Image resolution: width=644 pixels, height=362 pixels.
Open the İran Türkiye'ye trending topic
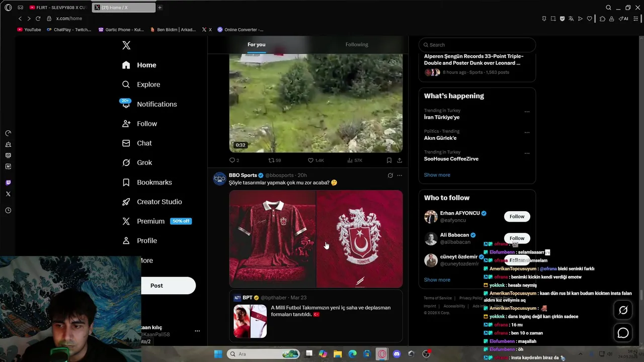pyautogui.click(x=442, y=117)
